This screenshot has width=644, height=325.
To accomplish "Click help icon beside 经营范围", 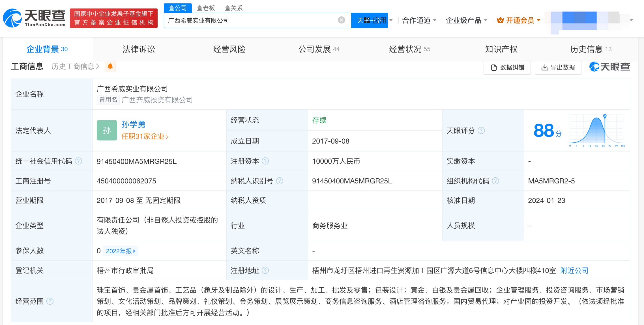I will (50, 301).
